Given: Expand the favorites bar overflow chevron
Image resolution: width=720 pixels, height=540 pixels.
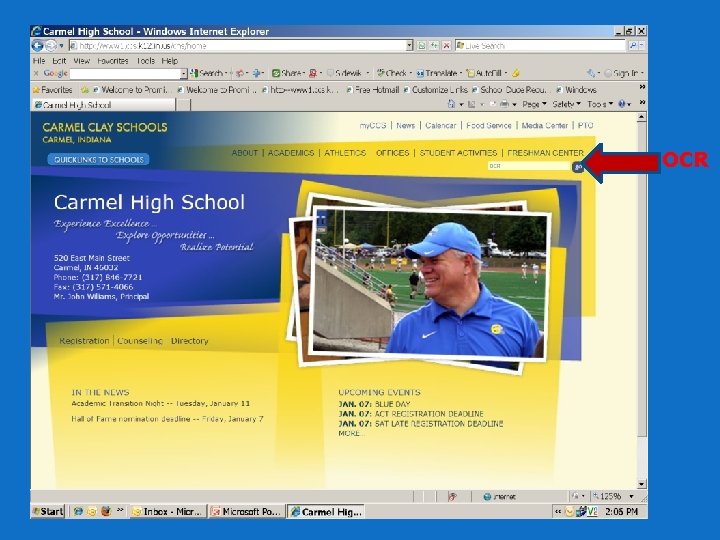Looking at the screenshot, I should point(642,87).
